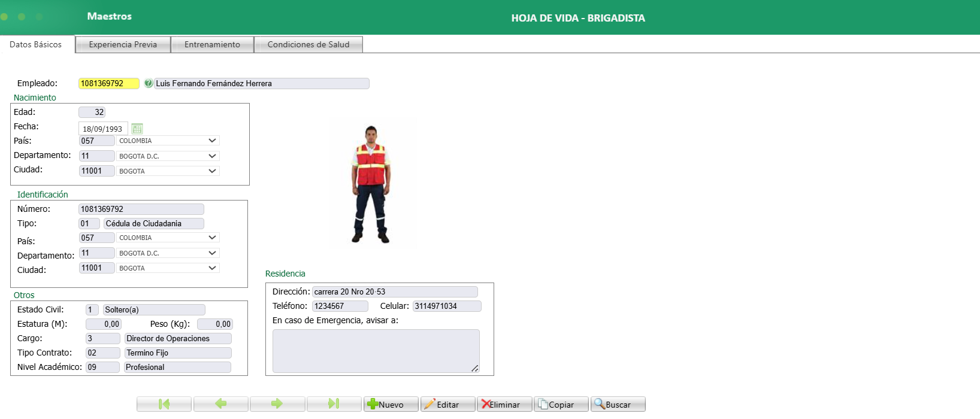Go to the previous record arrow
This screenshot has width=980, height=419.
[220, 404]
